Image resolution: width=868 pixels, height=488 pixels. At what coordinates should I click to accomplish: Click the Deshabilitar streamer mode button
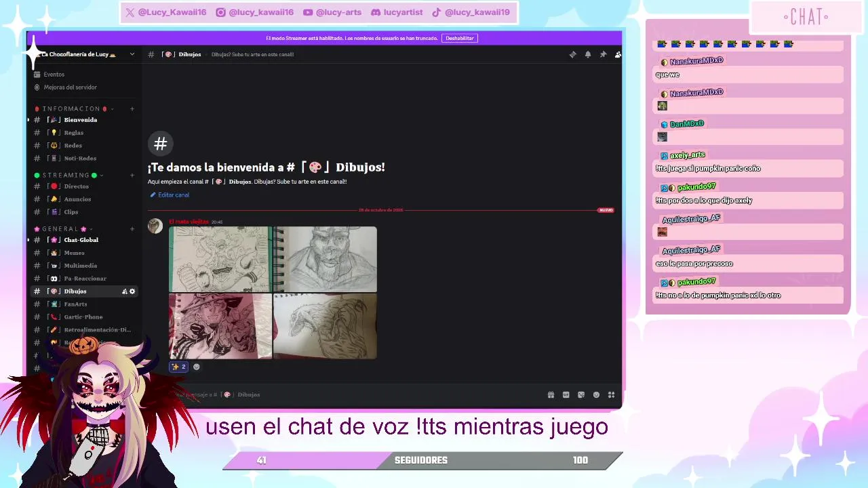(460, 39)
